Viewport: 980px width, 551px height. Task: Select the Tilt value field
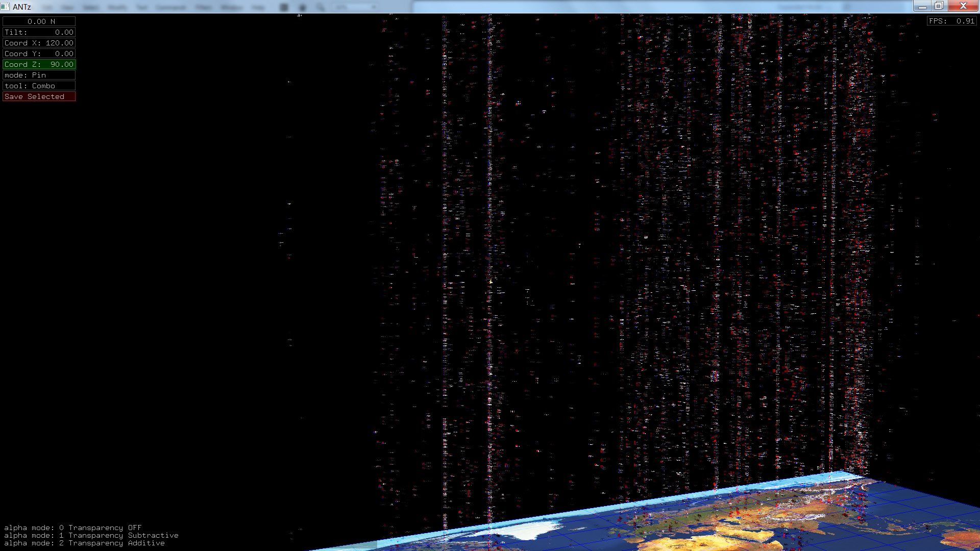coord(39,32)
